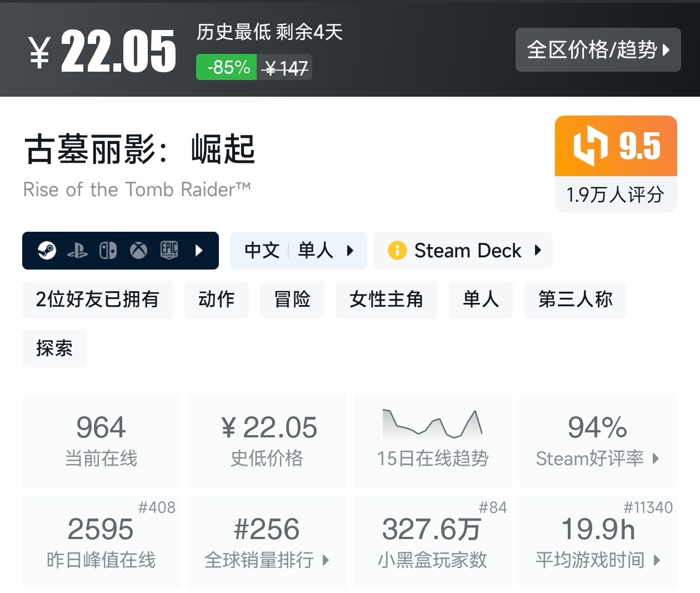
Task: Select the Nintendo Switch platform icon
Action: (x=108, y=251)
